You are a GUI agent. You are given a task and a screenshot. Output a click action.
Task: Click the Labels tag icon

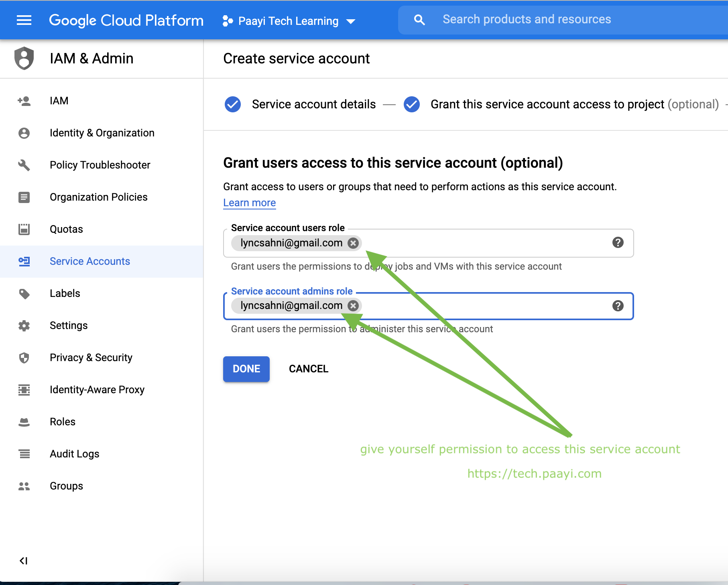coord(24,294)
